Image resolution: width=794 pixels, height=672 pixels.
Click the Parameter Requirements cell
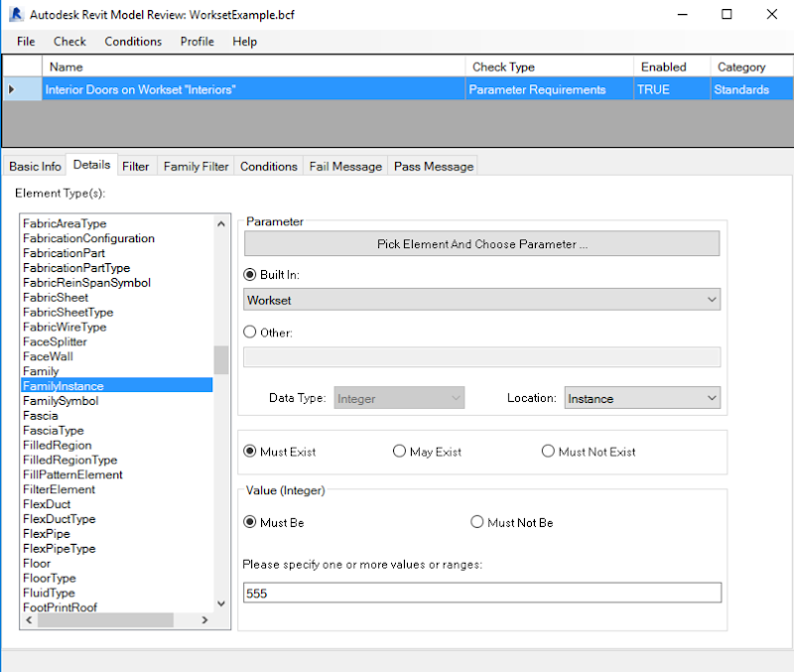click(549, 89)
